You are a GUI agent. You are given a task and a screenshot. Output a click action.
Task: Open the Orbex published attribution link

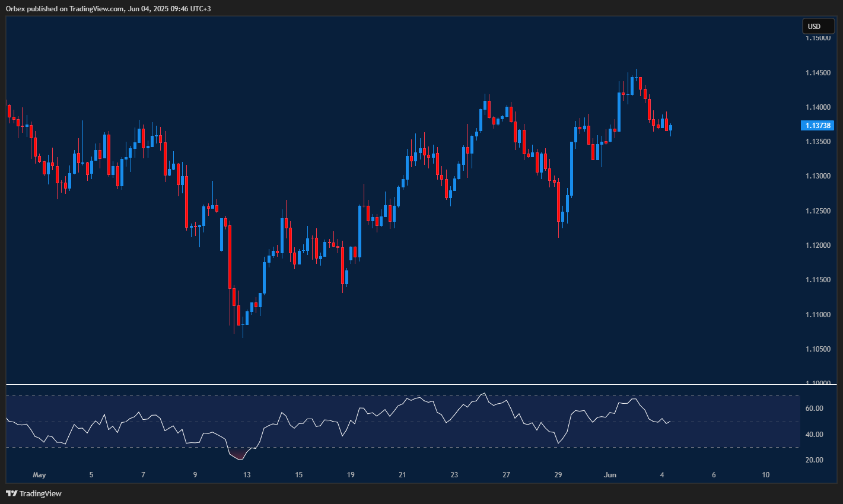pyautogui.click(x=107, y=8)
